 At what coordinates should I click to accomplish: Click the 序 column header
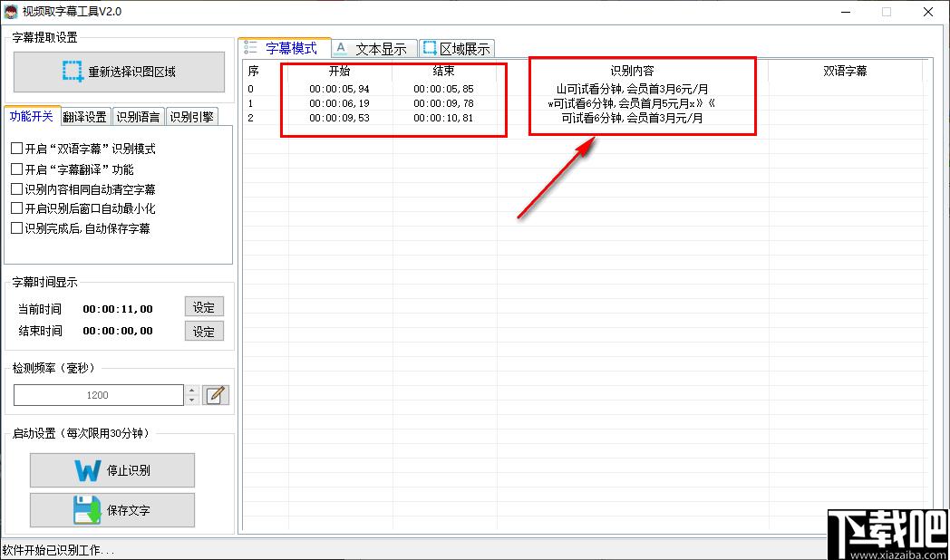pos(253,71)
